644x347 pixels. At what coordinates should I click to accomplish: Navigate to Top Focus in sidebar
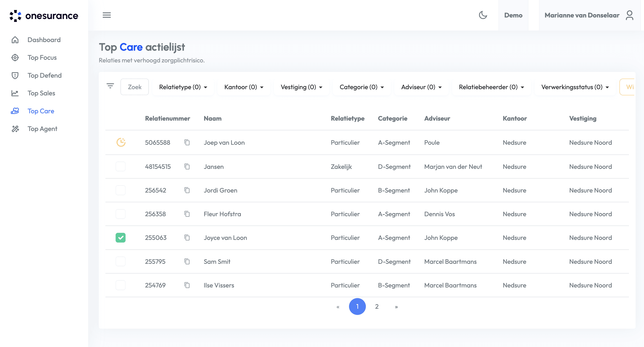click(42, 58)
